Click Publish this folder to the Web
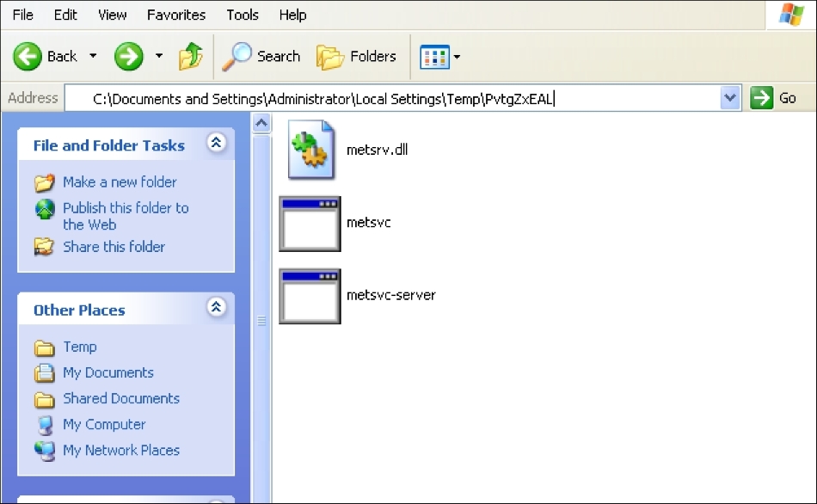817x504 pixels. click(x=126, y=216)
